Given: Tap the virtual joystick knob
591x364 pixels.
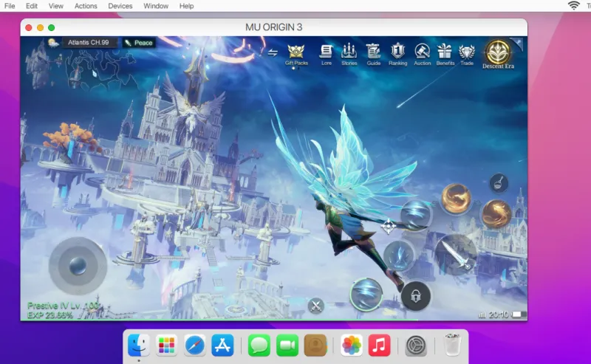Looking at the screenshot, I should pyautogui.click(x=78, y=266).
